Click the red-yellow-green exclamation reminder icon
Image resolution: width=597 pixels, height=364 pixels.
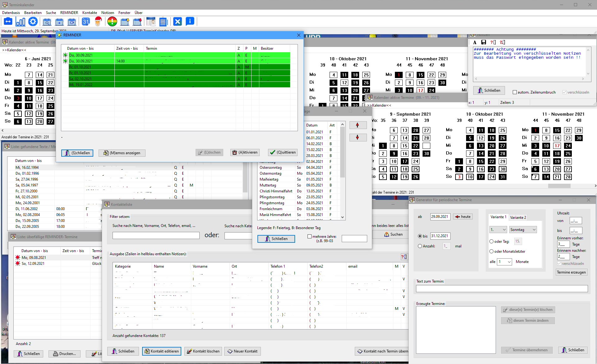[x=112, y=22]
